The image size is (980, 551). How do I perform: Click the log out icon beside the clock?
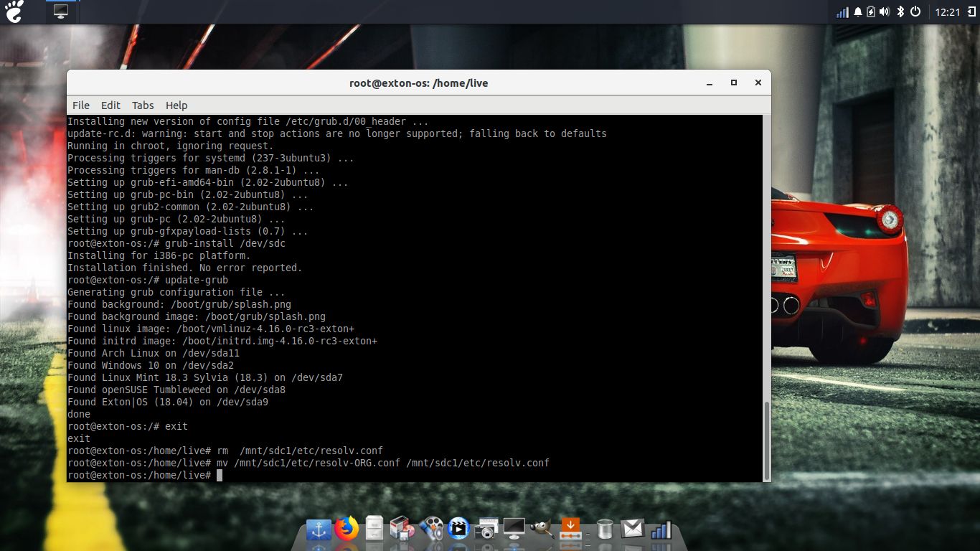[x=971, y=12]
